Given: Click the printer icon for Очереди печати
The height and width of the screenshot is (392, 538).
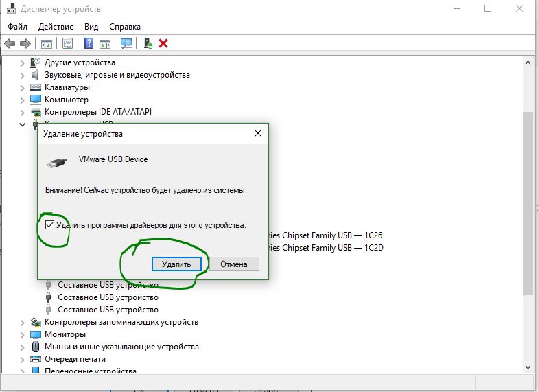Looking at the screenshot, I should 36,359.
